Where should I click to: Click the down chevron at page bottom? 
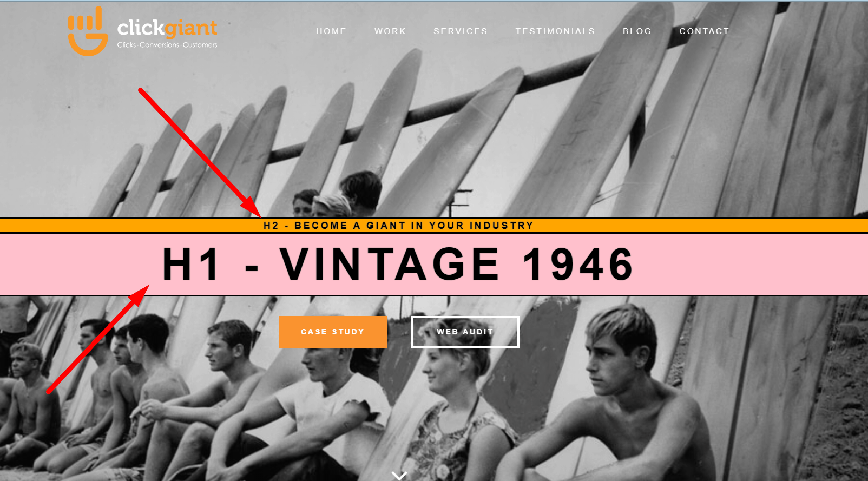399,476
